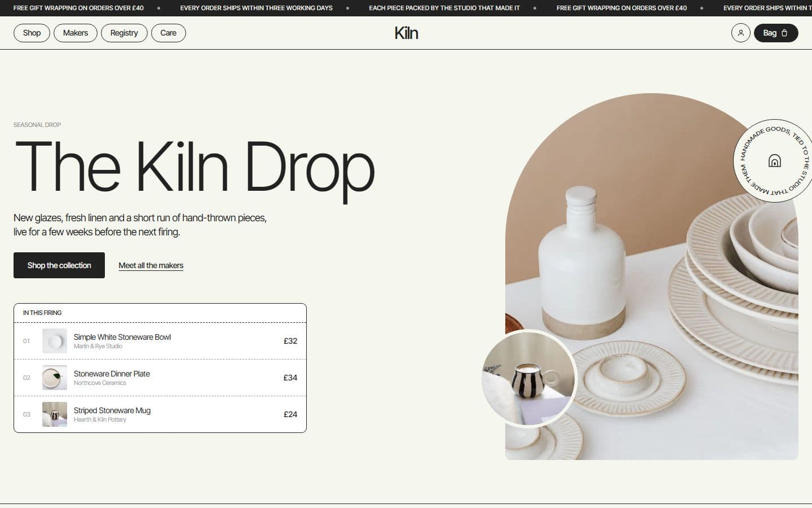812x508 pixels.
Task: Click the ships within three working days announcement
Action: coord(257,8)
